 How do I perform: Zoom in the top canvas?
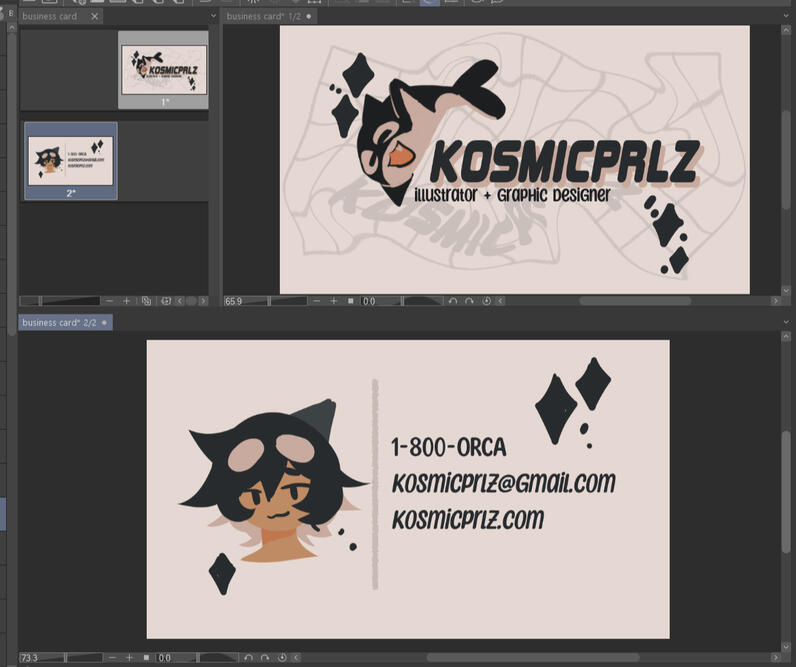(x=334, y=301)
